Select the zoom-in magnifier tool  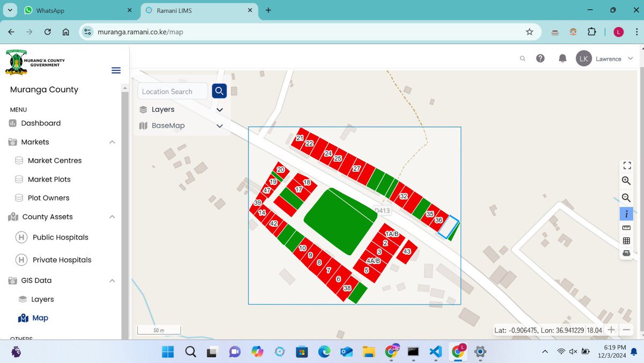coord(626,181)
